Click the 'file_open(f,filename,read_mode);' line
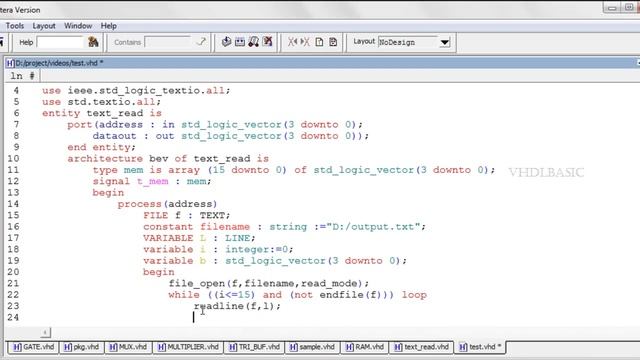The width and height of the screenshot is (640, 360). 269,283
